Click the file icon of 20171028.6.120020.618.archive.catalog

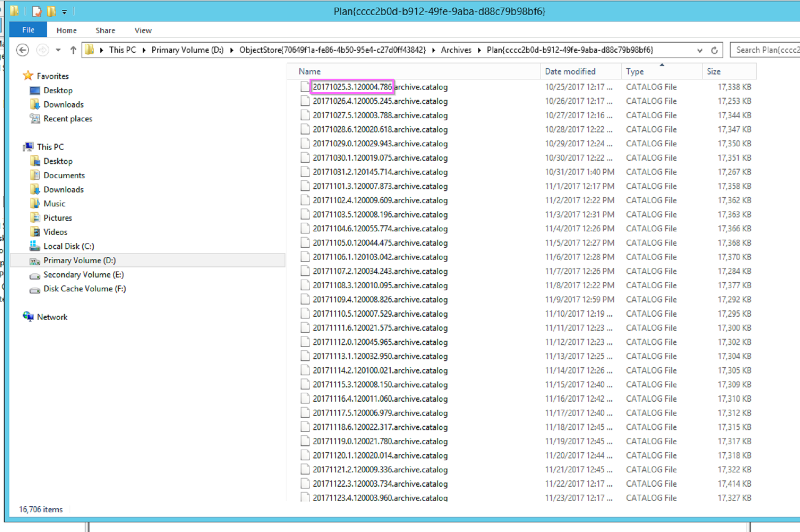(305, 129)
